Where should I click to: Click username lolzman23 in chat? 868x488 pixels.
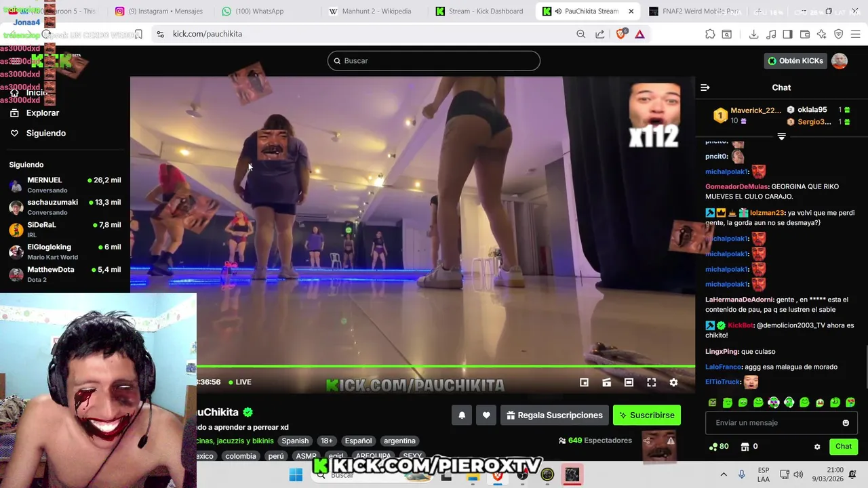tap(766, 213)
